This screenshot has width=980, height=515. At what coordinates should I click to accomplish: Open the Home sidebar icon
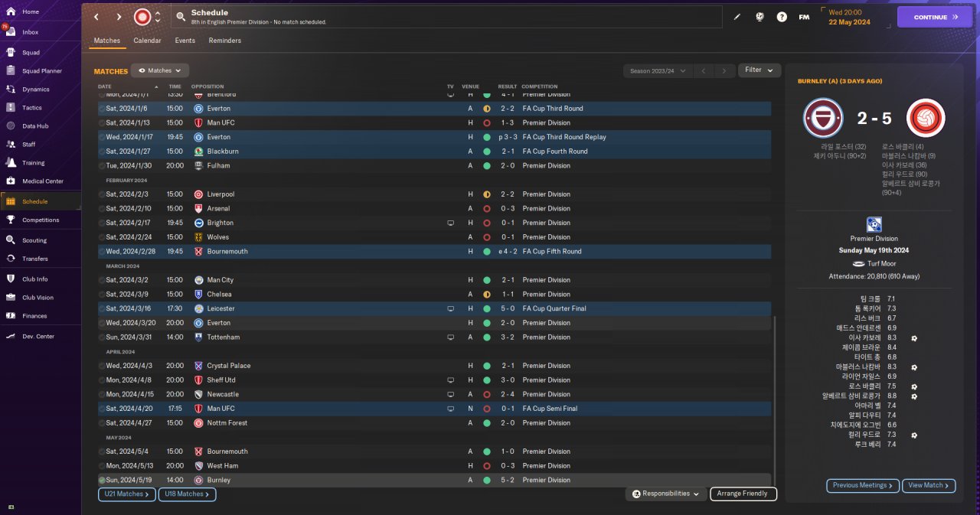[x=11, y=11]
